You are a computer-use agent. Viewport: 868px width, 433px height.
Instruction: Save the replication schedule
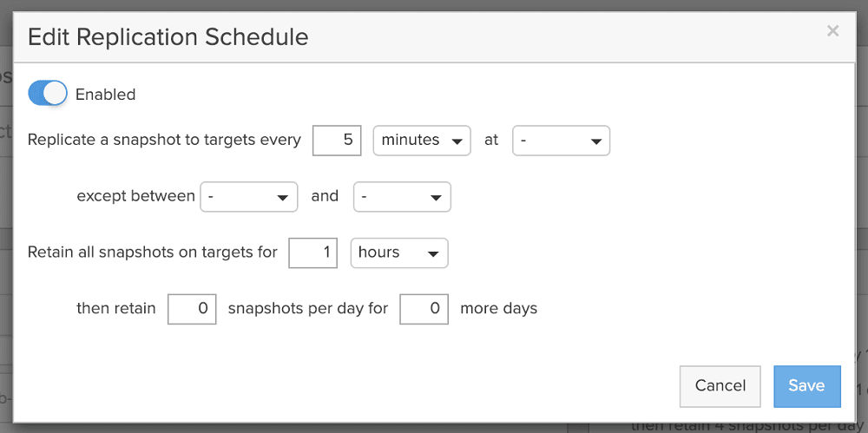[x=807, y=386]
